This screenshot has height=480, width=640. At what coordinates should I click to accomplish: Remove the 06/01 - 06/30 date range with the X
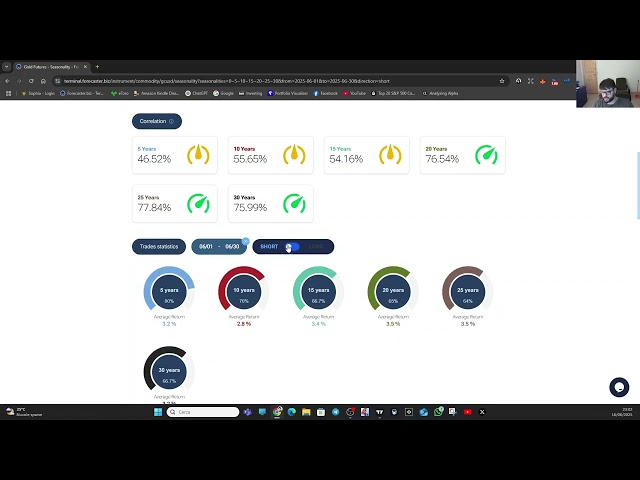[x=245, y=240]
